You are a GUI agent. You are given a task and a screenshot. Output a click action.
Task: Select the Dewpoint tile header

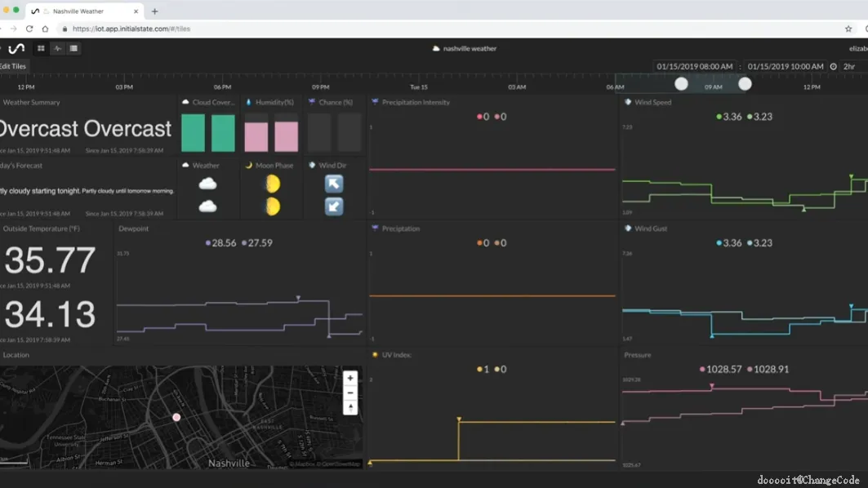click(133, 228)
